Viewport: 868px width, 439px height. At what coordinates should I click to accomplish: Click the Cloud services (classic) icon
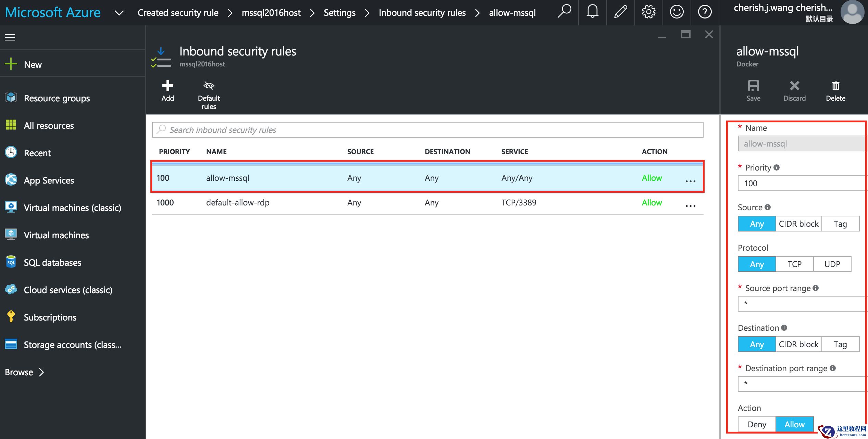(x=11, y=289)
